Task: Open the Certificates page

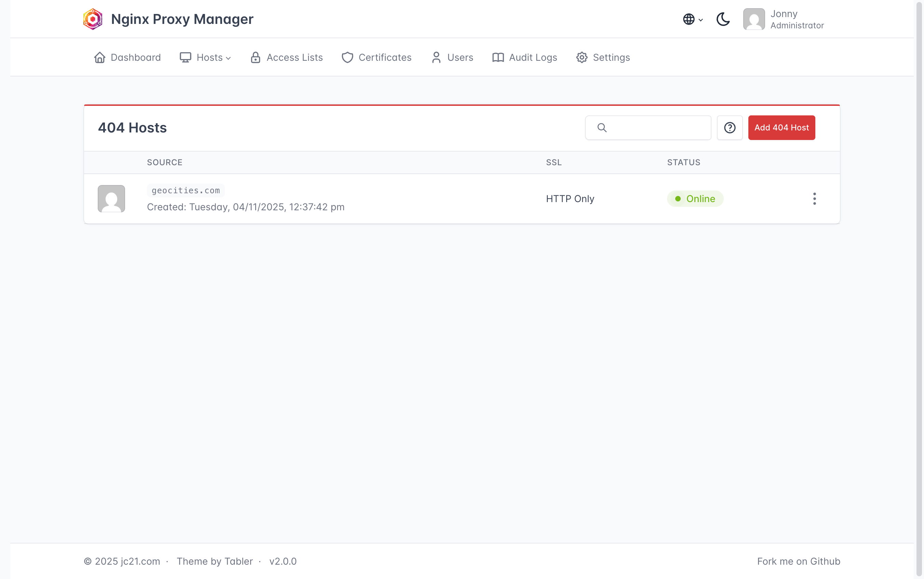Action: pyautogui.click(x=376, y=57)
